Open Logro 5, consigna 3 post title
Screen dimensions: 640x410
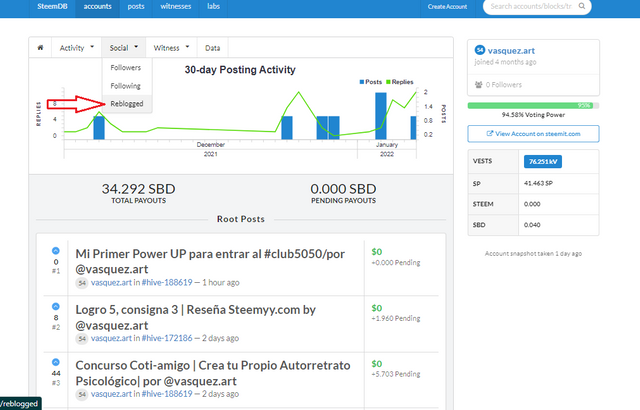pos(196,317)
